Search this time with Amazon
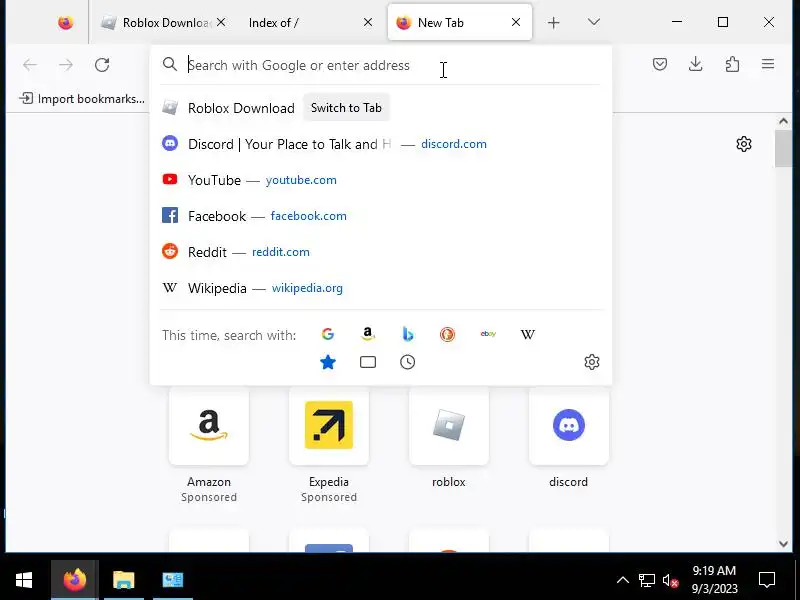This screenshot has width=800, height=600. click(367, 334)
